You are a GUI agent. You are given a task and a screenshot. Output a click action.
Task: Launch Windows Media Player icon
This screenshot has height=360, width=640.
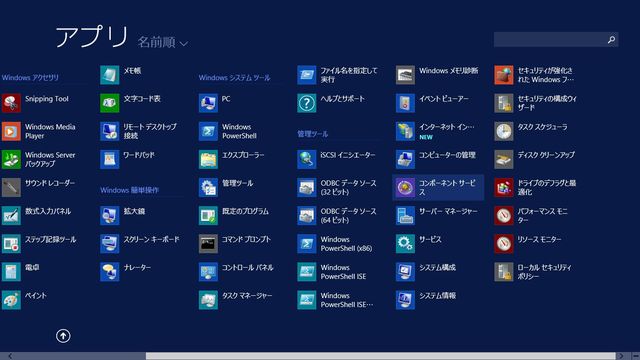(11, 131)
